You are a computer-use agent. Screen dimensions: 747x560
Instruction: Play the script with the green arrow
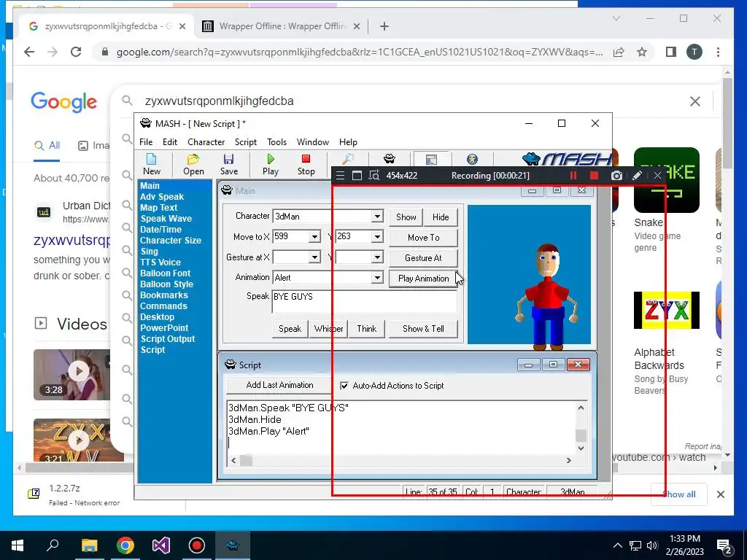pos(271,164)
